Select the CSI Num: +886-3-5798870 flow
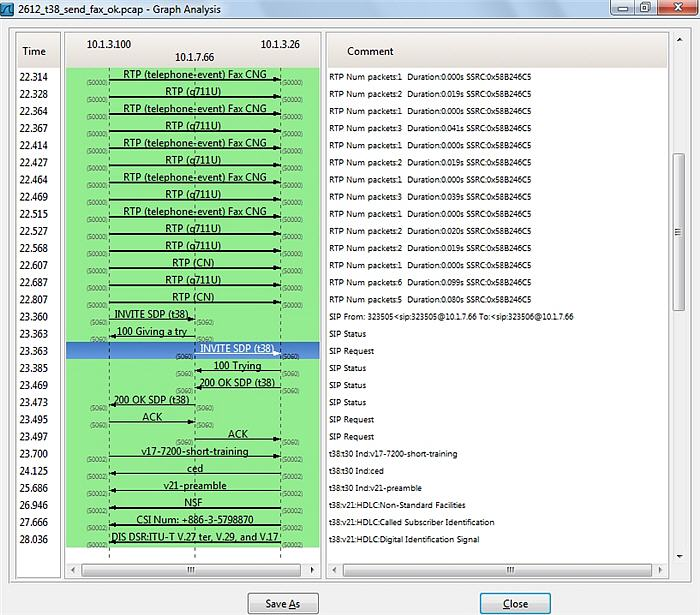Image resolution: width=700 pixels, height=615 pixels. point(195,520)
